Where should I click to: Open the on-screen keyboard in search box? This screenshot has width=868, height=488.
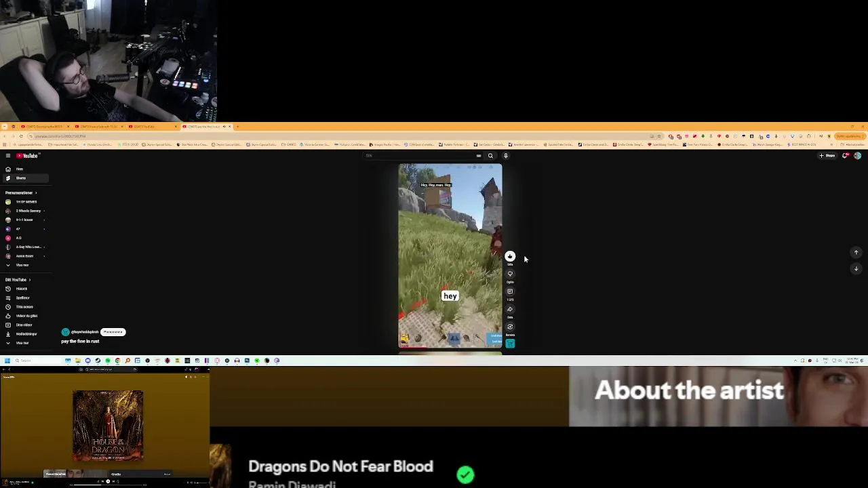(x=478, y=156)
